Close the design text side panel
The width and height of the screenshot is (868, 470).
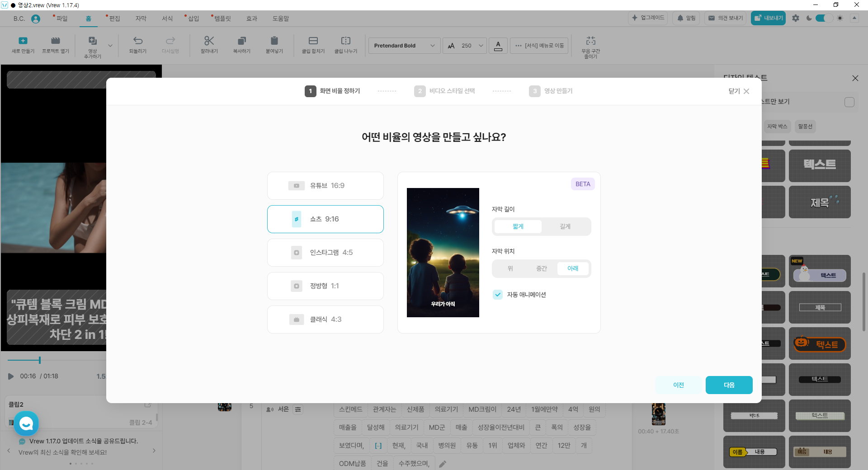[x=855, y=78]
